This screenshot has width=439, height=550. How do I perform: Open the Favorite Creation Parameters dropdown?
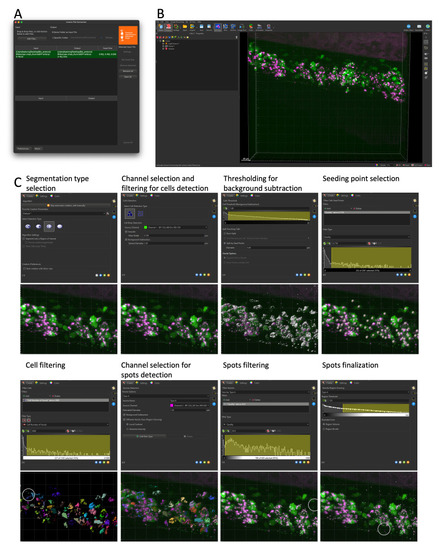(64, 213)
